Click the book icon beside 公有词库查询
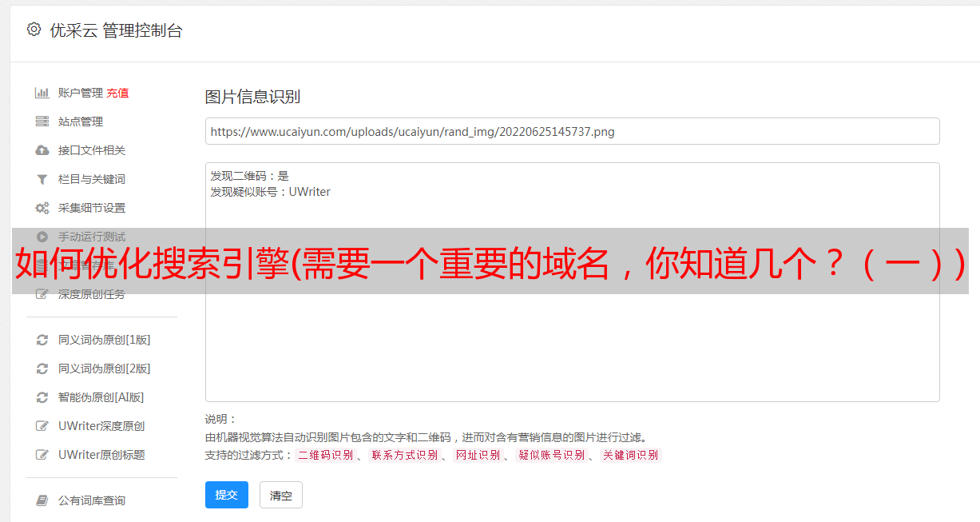The image size is (980, 522). point(42,500)
